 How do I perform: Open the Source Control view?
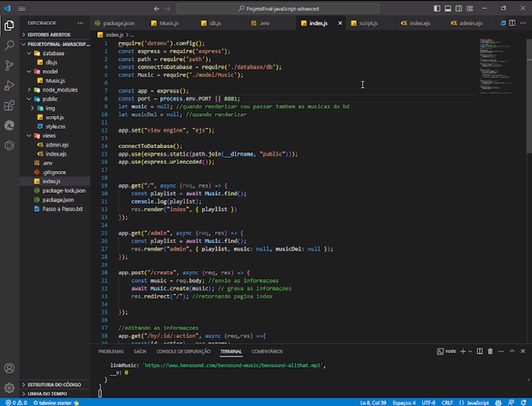pos(9,65)
